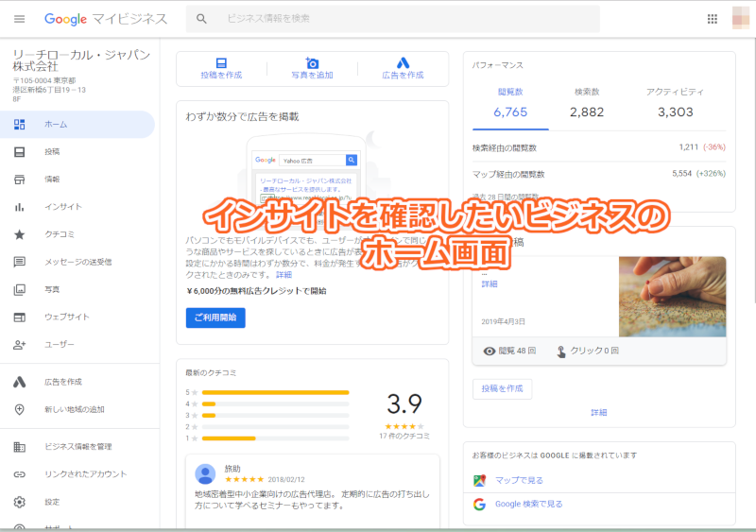Click 投稿を作成 button under post card
756x532 pixels.
[x=503, y=388]
